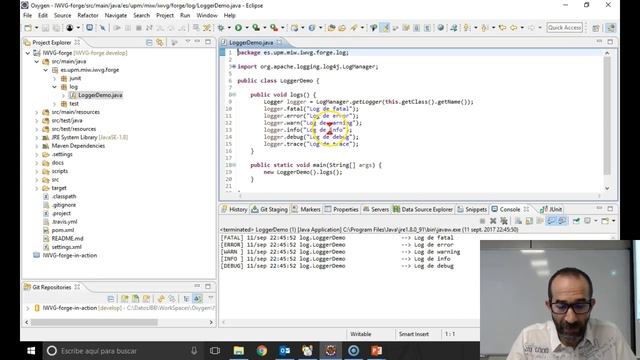Expand IWVG-forge-in-action in Git Repositories
Screen dimensions: 640x360
[28, 308]
